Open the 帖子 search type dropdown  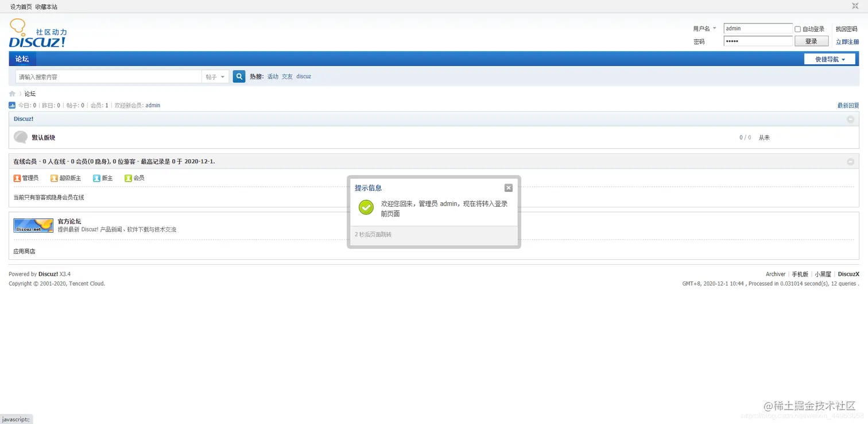(x=215, y=76)
